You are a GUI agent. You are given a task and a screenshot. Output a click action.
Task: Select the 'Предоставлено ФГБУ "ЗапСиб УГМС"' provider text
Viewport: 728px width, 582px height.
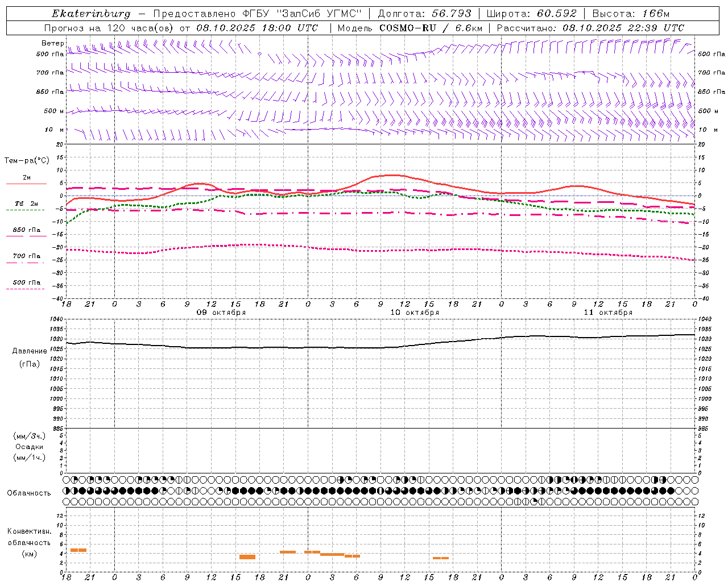click(258, 14)
